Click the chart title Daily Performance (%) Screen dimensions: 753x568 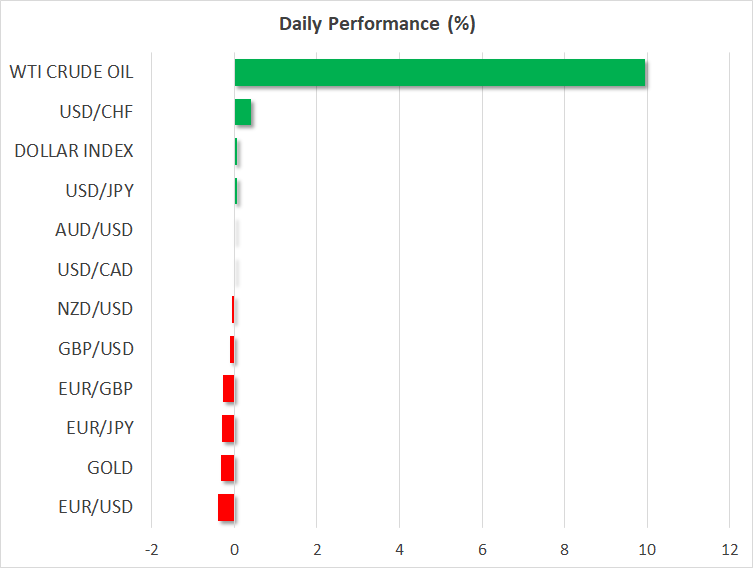(377, 24)
